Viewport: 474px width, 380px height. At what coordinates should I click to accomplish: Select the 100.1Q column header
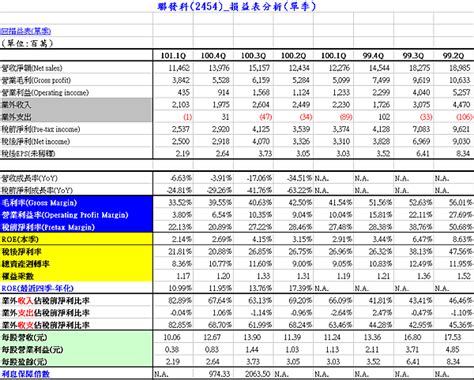(x=333, y=55)
